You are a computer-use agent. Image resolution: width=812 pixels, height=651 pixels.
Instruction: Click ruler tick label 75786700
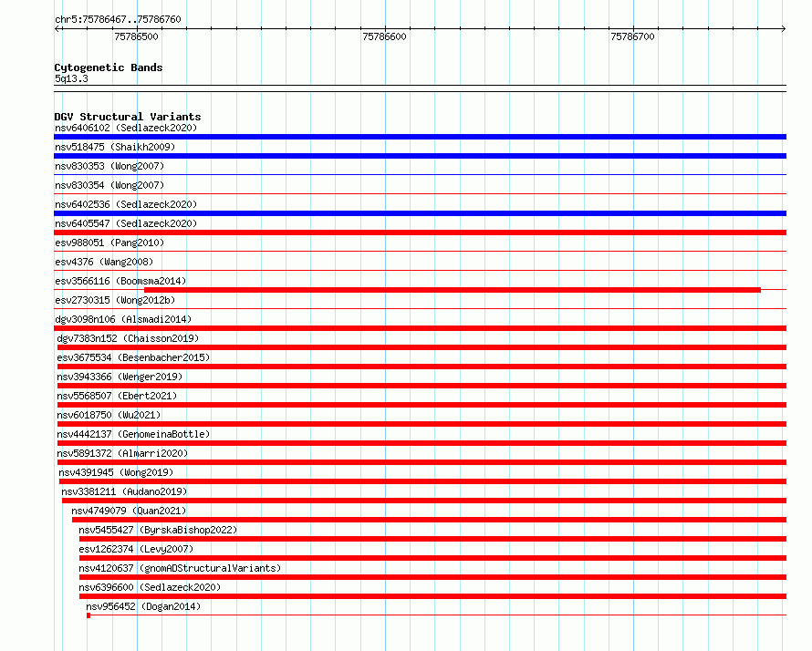click(x=632, y=36)
